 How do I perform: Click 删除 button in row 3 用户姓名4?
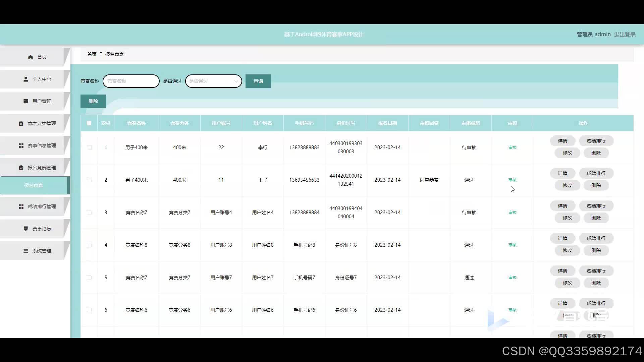[596, 218]
